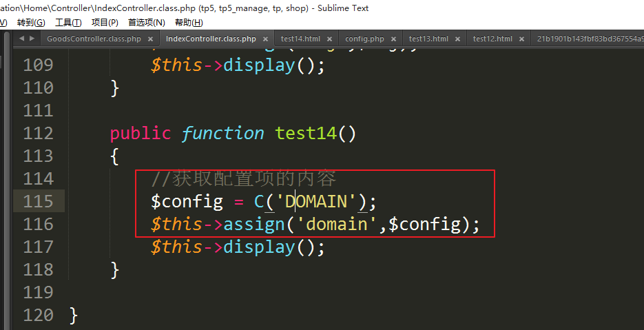Switch to the test14.html tab

[300, 39]
